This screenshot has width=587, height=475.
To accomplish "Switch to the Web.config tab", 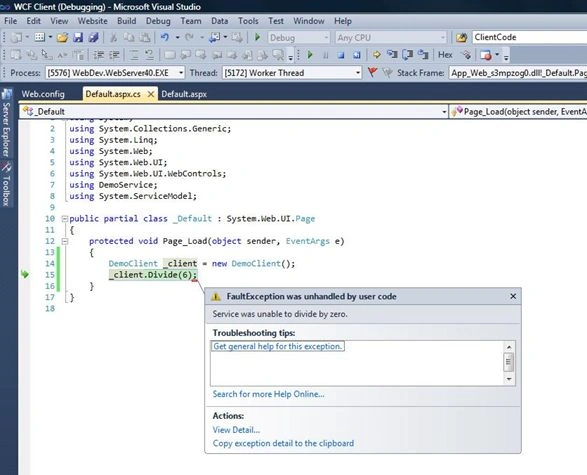I will tap(43, 94).
